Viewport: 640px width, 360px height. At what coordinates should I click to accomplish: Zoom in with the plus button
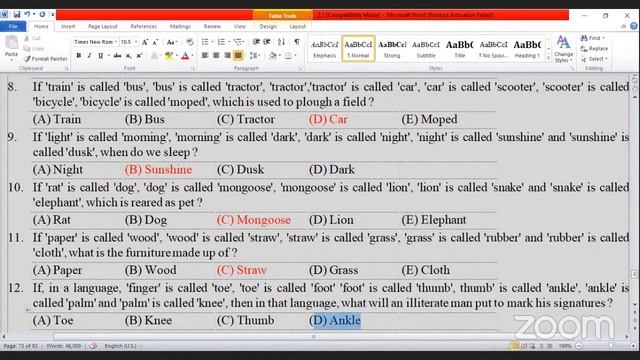coord(633,346)
